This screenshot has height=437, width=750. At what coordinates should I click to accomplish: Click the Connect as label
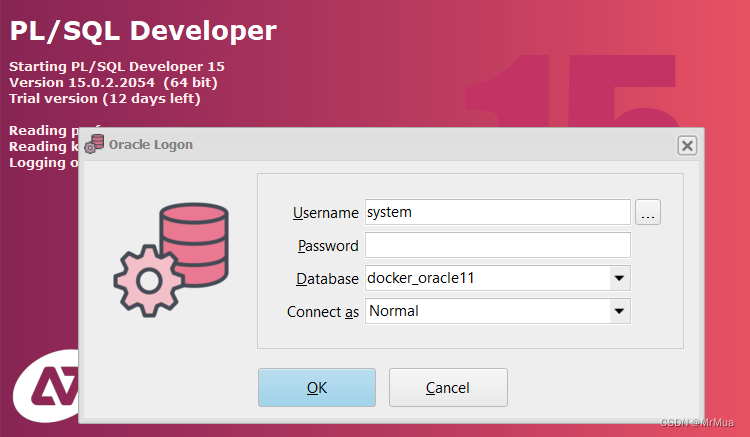(323, 312)
